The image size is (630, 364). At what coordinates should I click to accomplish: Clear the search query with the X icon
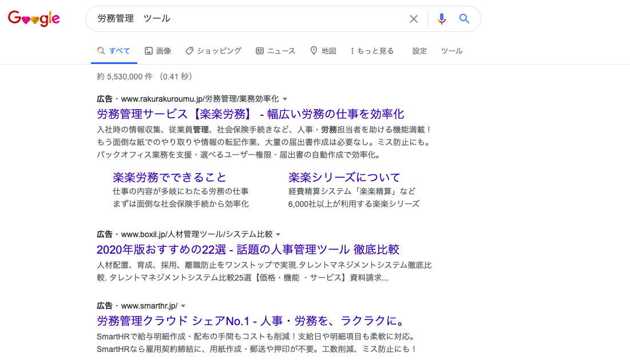[414, 18]
